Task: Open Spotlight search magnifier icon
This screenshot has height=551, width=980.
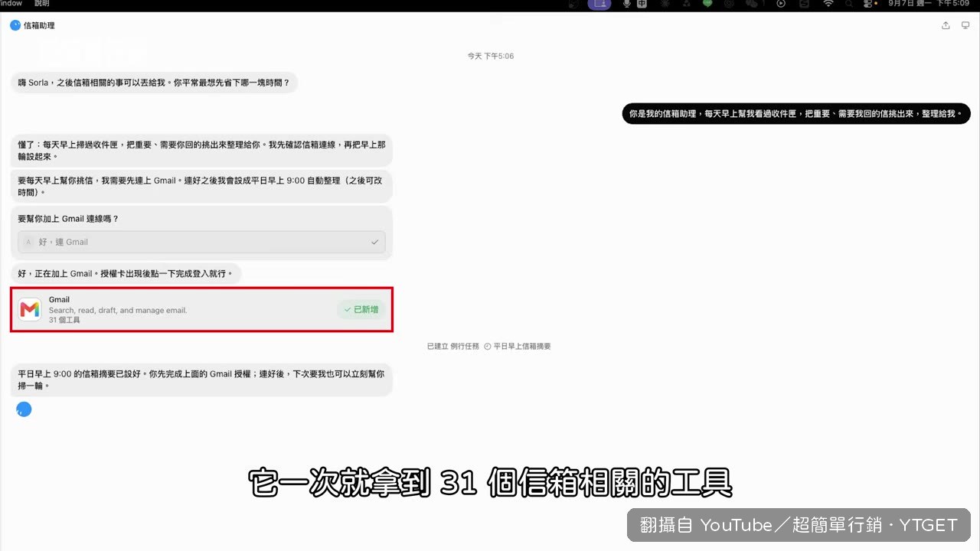Action: 850,4
